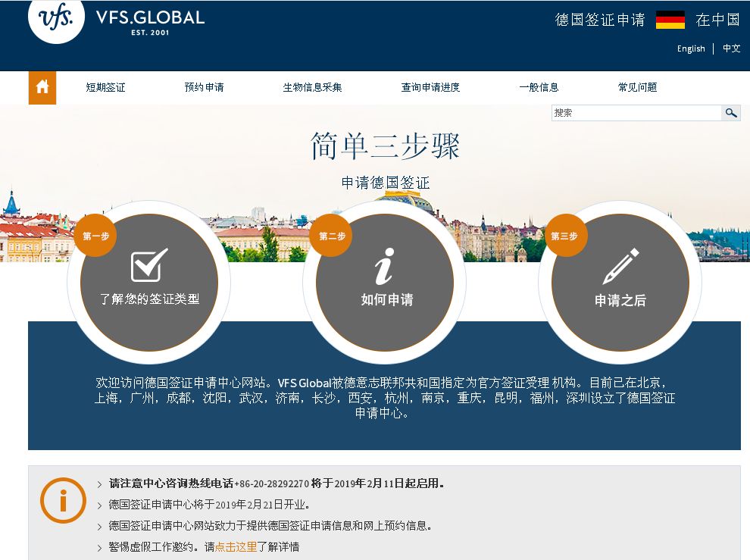
Task: Click the 简单三步骤 heading
Action: [x=385, y=146]
